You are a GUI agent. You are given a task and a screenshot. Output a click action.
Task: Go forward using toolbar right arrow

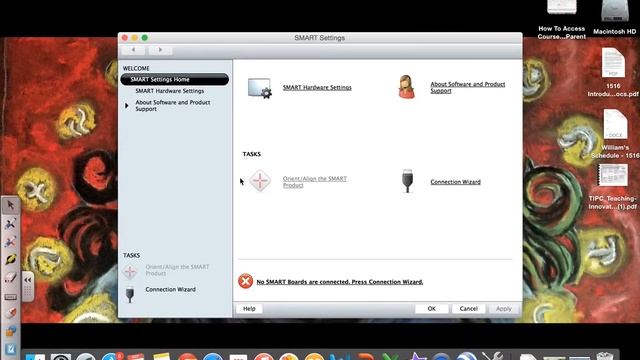point(160,50)
